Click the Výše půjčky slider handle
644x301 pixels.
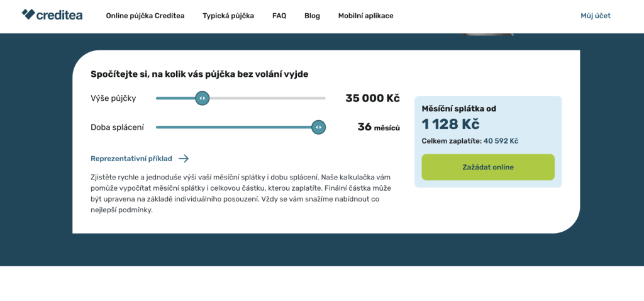pos(202,98)
